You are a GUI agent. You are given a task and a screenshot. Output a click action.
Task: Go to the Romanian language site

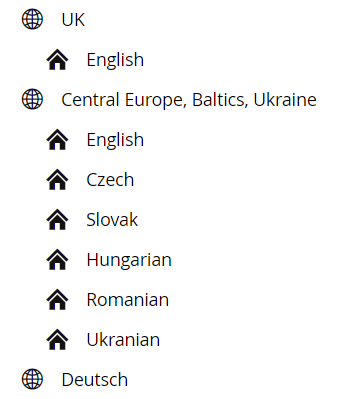(128, 300)
